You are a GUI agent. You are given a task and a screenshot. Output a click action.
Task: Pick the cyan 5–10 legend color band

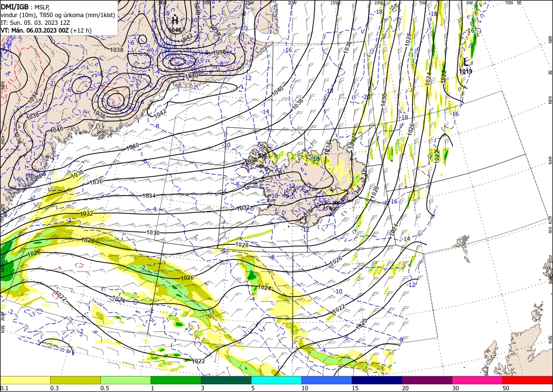[276, 380]
